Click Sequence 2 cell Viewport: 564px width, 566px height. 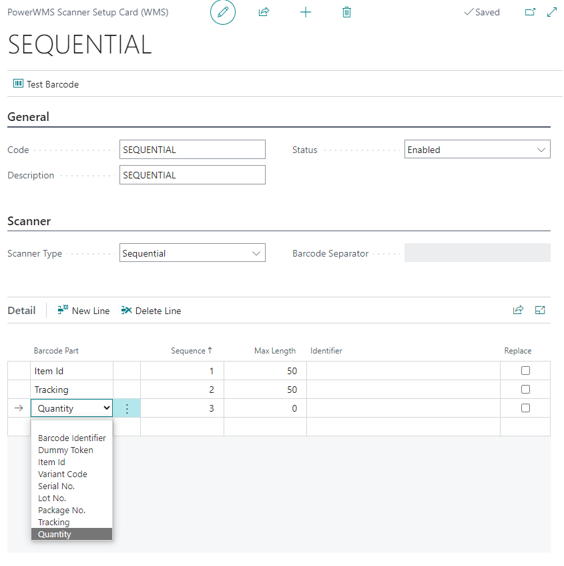click(182, 389)
